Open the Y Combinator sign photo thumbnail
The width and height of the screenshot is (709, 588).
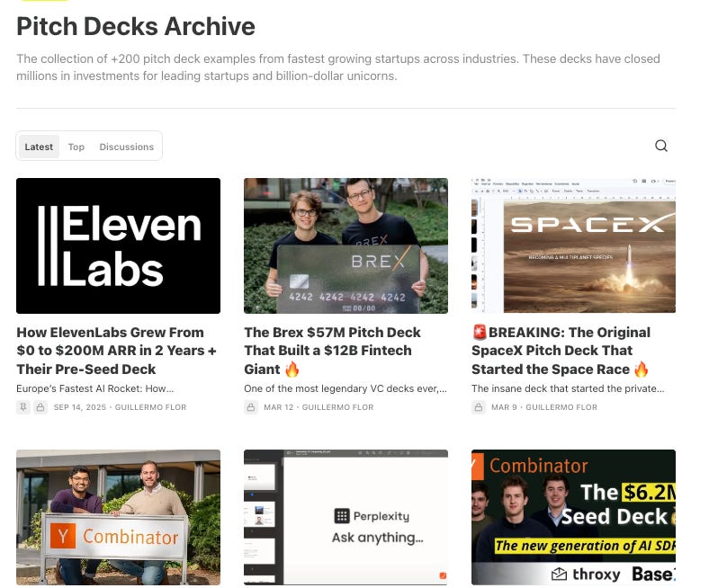pos(119,517)
